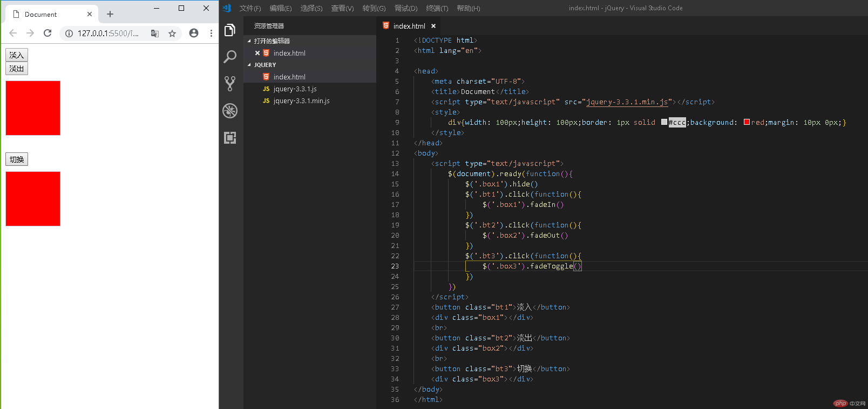Click the red box below 切换 button
The height and width of the screenshot is (409, 868).
[x=33, y=199]
